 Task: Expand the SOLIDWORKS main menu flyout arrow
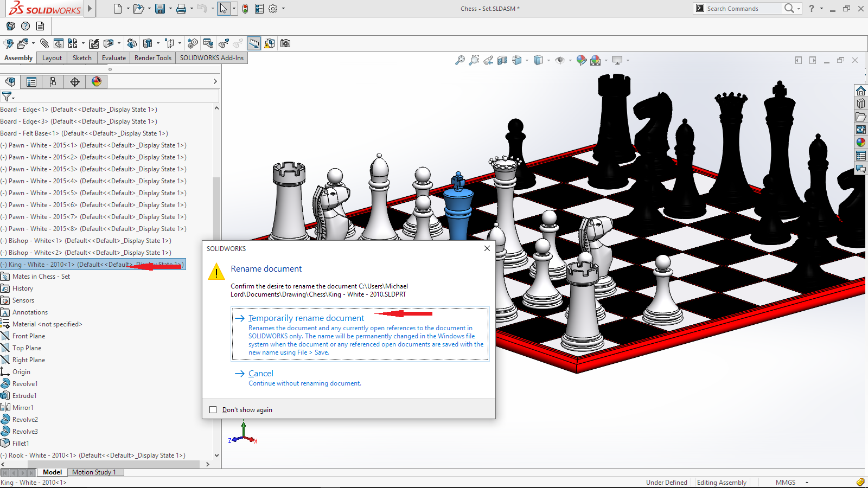click(90, 9)
